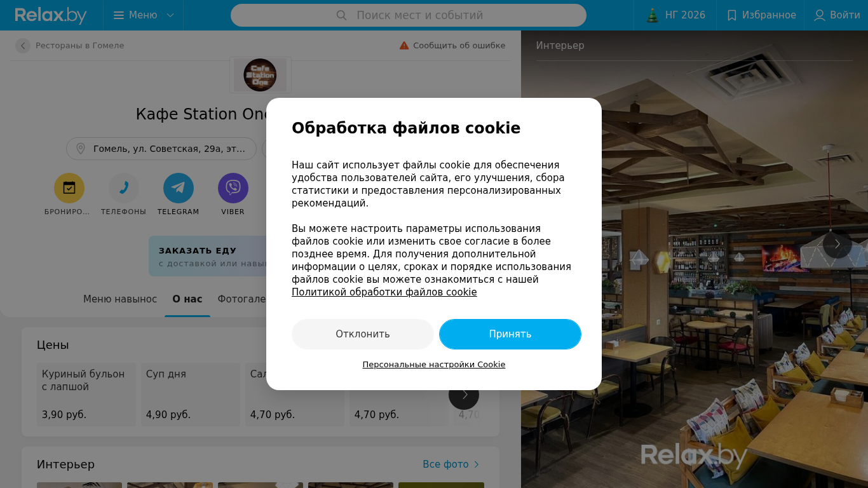Open the Telegram contact icon
Viewport: 868px width, 488px height.
pos(179,188)
